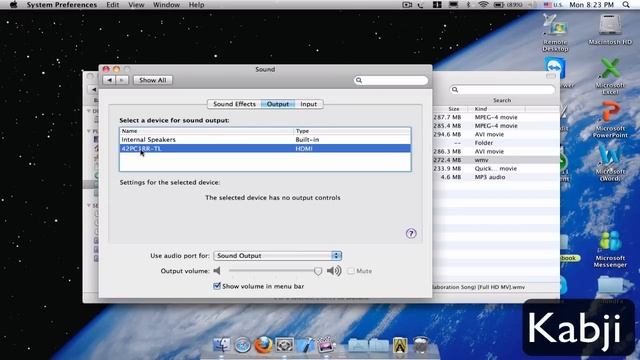Enable the Mute checkbox
This screenshot has width=640, height=360.
[351, 271]
